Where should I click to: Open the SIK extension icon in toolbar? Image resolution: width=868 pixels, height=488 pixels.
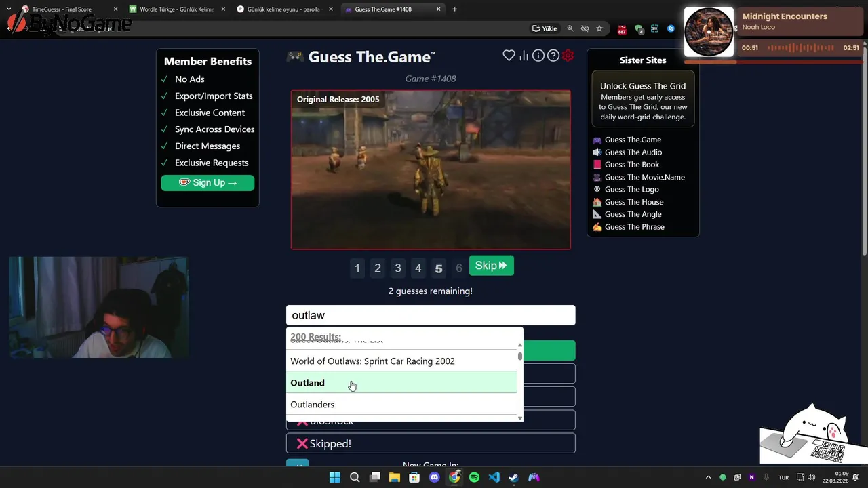(x=654, y=28)
